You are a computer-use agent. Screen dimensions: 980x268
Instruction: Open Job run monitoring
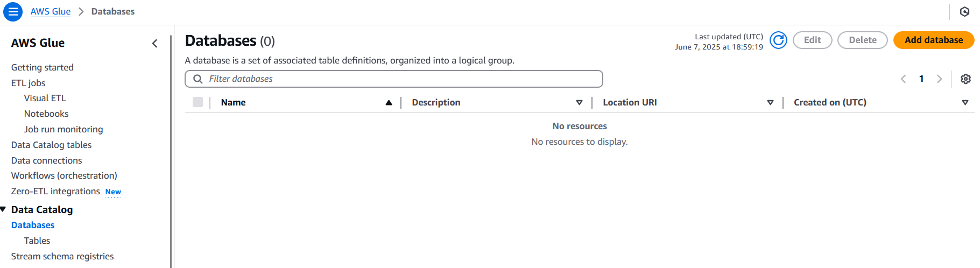64,129
